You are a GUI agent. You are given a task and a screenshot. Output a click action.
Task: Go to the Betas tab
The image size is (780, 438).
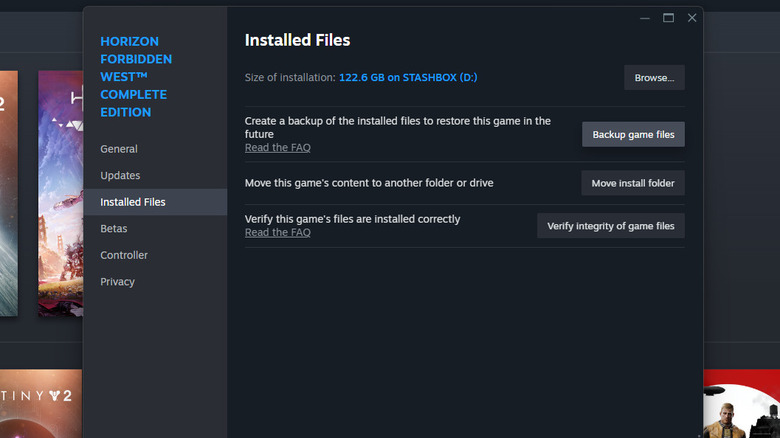(x=114, y=228)
